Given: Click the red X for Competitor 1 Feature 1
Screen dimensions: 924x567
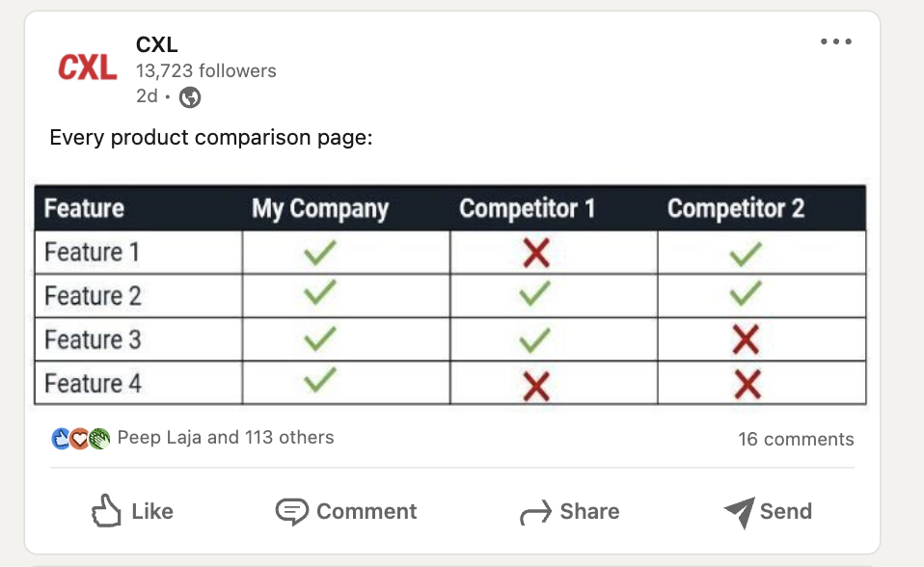Looking at the screenshot, I should 535,253.
